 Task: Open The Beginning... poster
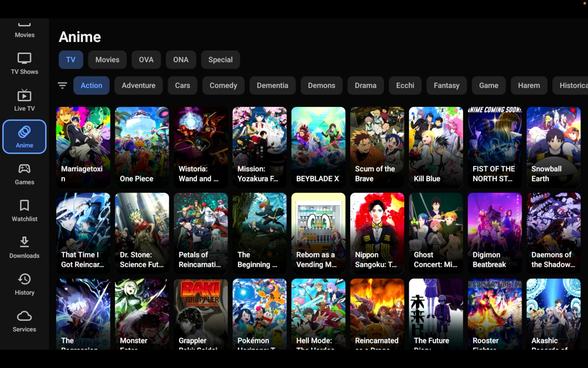[260, 233]
